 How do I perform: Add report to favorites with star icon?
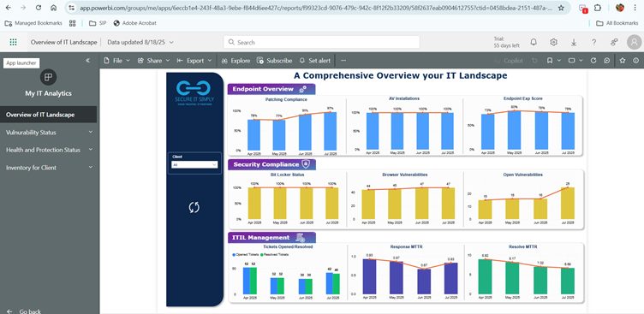tap(623, 61)
